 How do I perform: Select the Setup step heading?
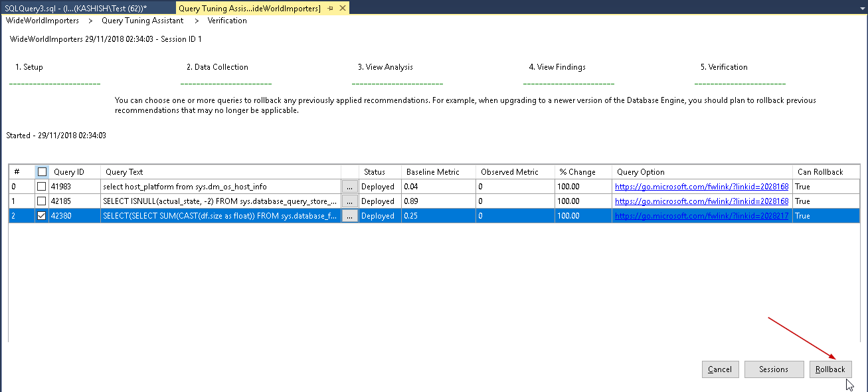pyautogui.click(x=29, y=67)
